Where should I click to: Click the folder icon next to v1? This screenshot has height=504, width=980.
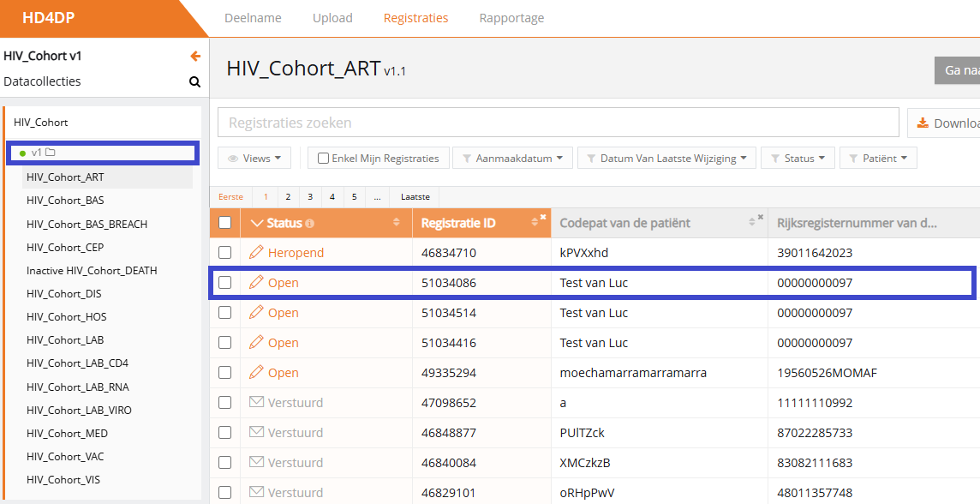point(50,153)
